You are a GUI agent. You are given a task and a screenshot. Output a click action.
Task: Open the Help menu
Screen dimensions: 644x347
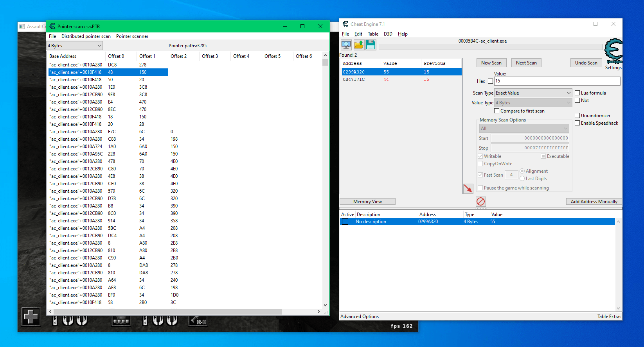click(x=403, y=34)
